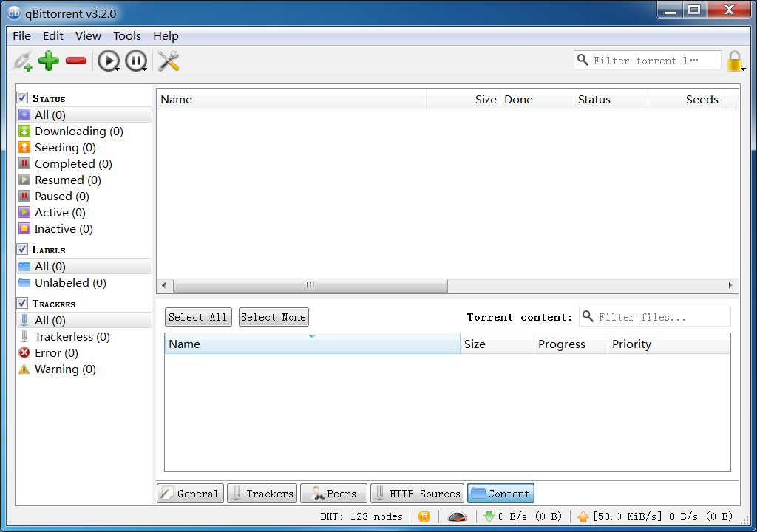The image size is (757, 532).
Task: Open dropdown arrow beside the padlock
Action: [744, 69]
